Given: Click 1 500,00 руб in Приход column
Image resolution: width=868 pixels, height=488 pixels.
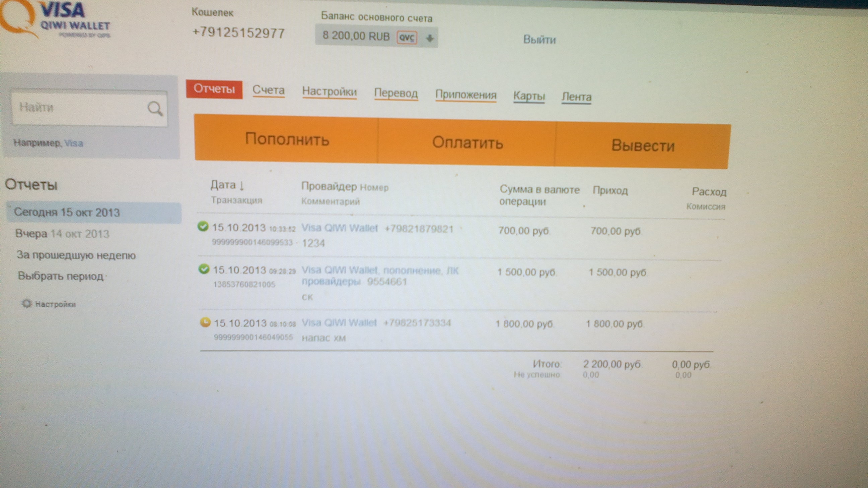Looking at the screenshot, I should [617, 272].
